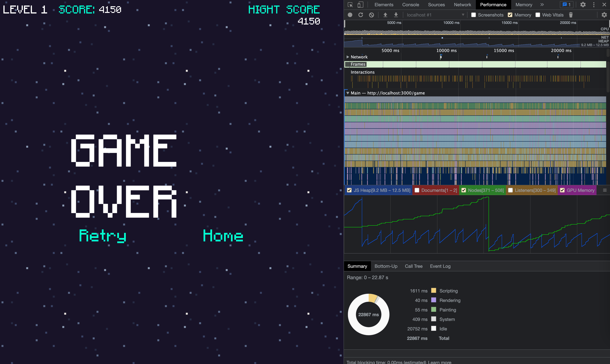
Task: Click the save profile download icon
Action: 396,15
